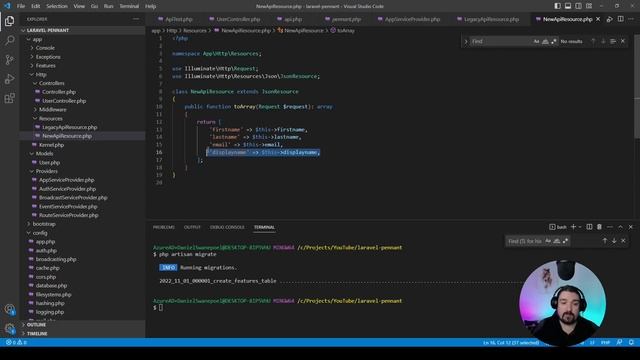The image size is (640, 360).
Task: Open editor more actions menu
Action: pos(631,19)
